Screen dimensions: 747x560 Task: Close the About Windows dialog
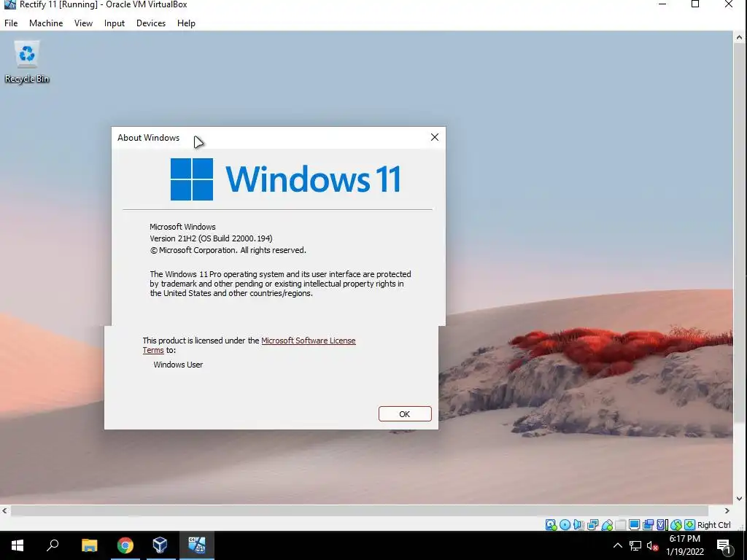click(435, 137)
